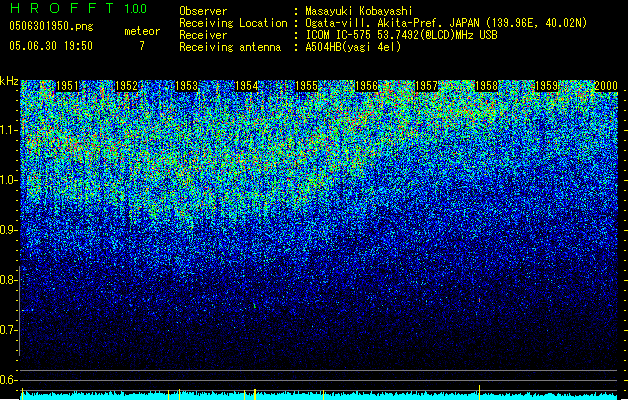629x400 pixels.
Task: Click the 1954 time marker
Action: tap(246, 86)
